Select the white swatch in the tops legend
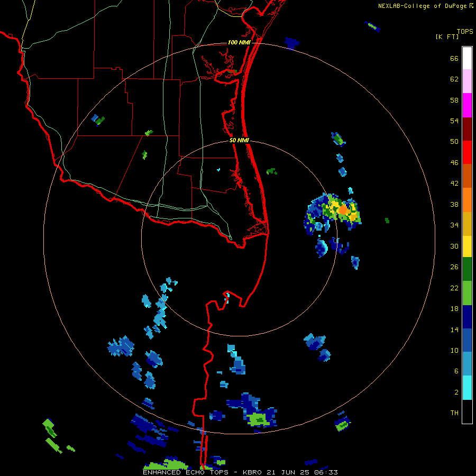 467,58
